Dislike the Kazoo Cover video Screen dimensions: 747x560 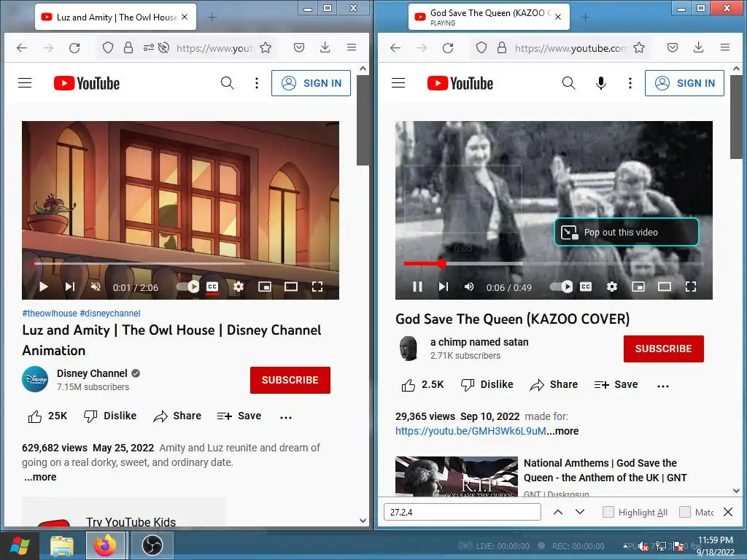pos(487,385)
